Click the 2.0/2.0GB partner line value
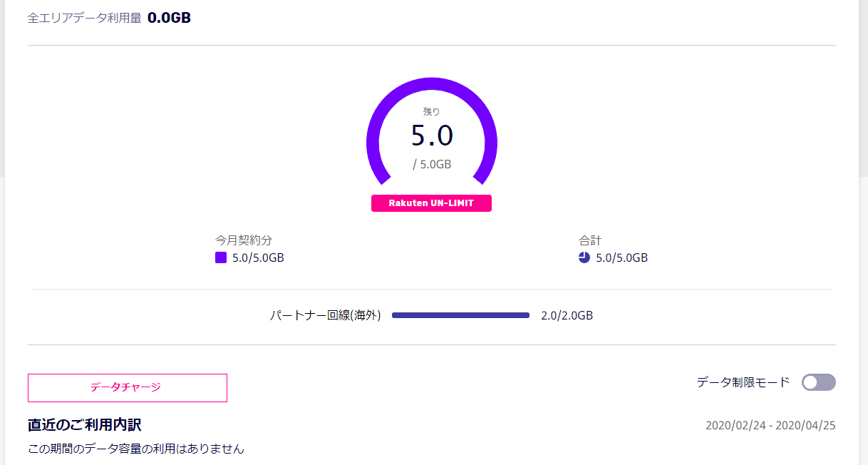Screen dimensions: 868x465 pyautogui.click(x=567, y=315)
